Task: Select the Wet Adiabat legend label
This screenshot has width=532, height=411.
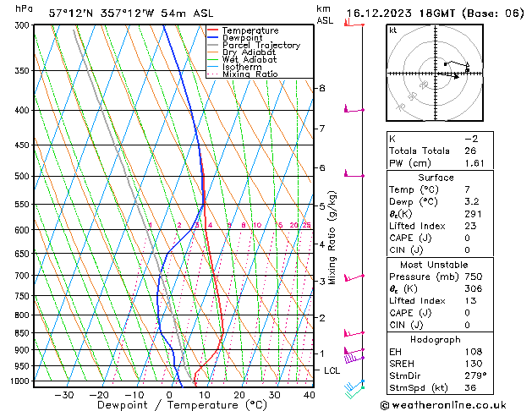Action: (250, 59)
